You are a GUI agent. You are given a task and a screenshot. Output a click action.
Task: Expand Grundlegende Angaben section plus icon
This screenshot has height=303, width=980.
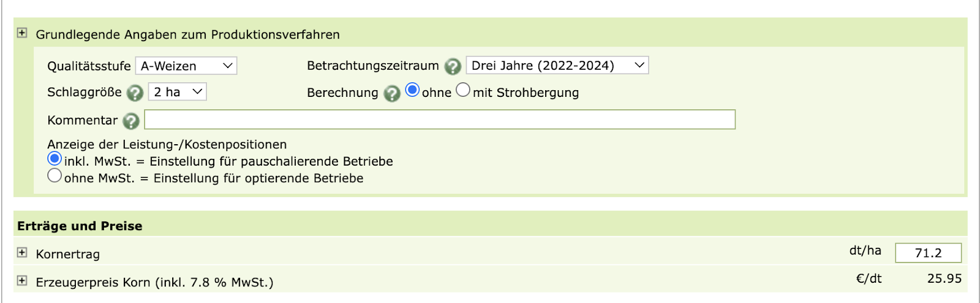tap(22, 33)
